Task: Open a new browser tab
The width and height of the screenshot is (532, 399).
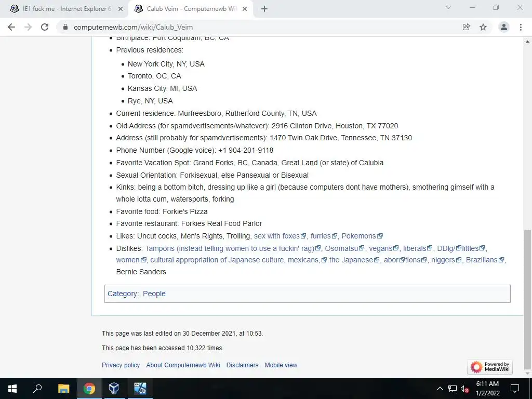Action: (x=264, y=9)
